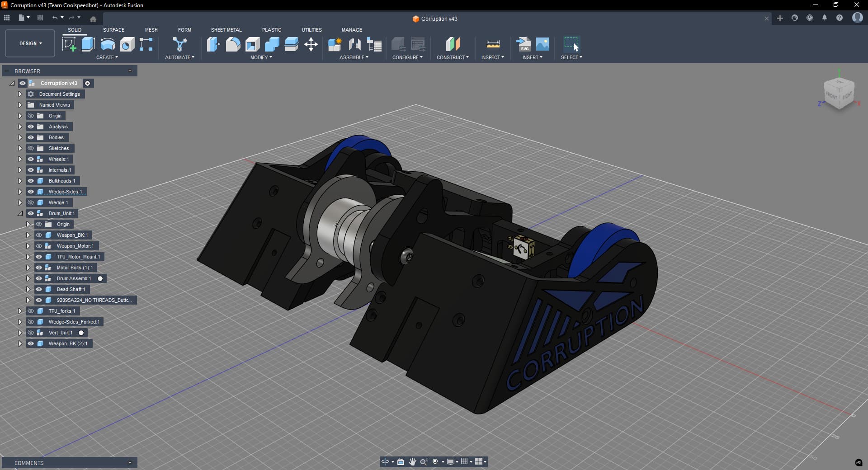This screenshot has height=470, width=868.
Task: Select the Create Sketch tool
Action: point(69,44)
